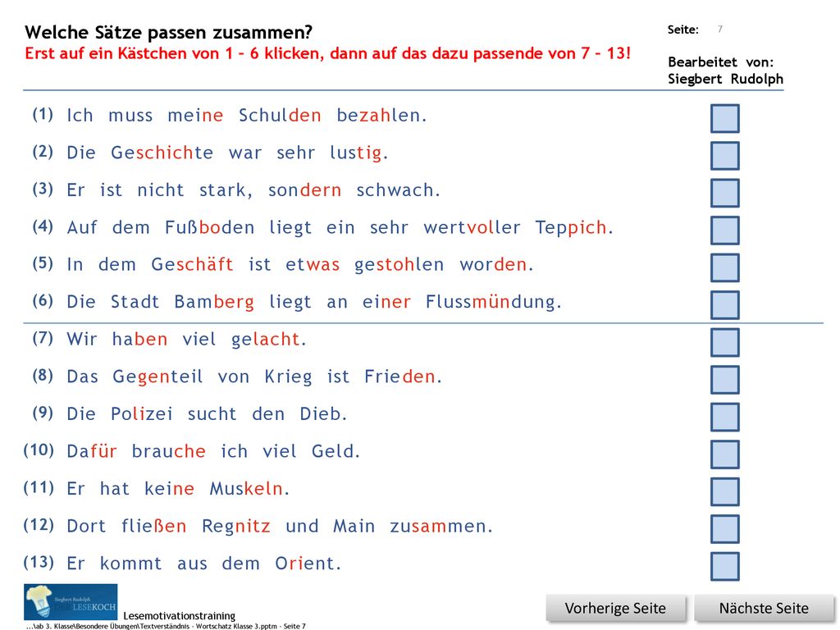The height and width of the screenshot is (630, 840).
Task: Click the 'Vorherige Seite' button
Action: point(615,609)
